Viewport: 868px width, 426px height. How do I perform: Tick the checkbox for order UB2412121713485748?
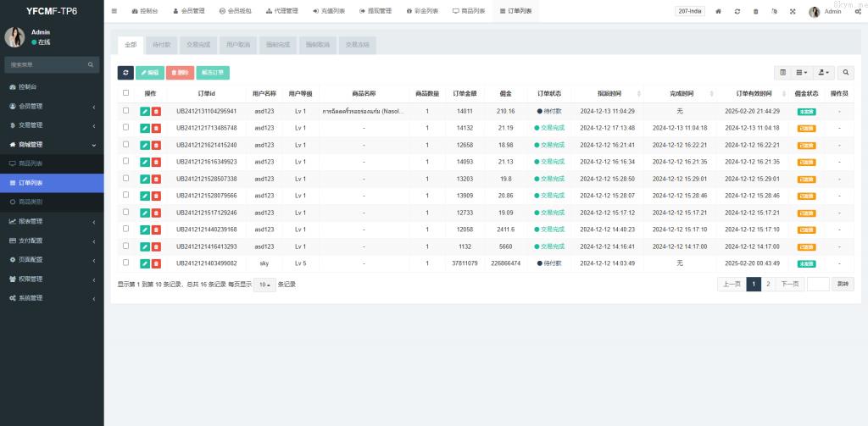coord(126,128)
